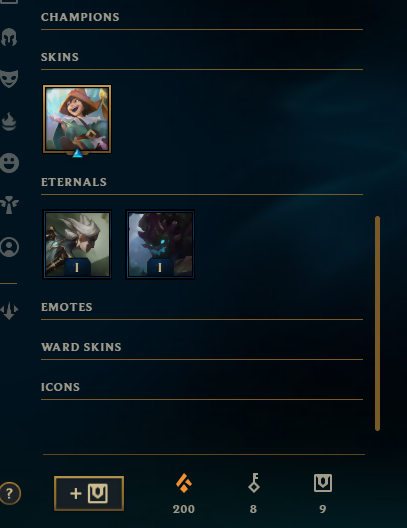This screenshot has width=407, height=528.
Task: Click the chest count icon
Action: pos(323,483)
